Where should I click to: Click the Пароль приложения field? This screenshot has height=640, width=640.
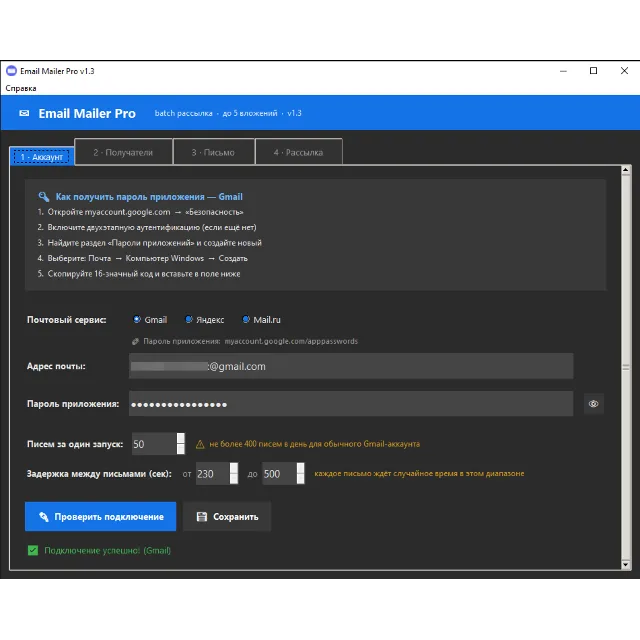351,404
